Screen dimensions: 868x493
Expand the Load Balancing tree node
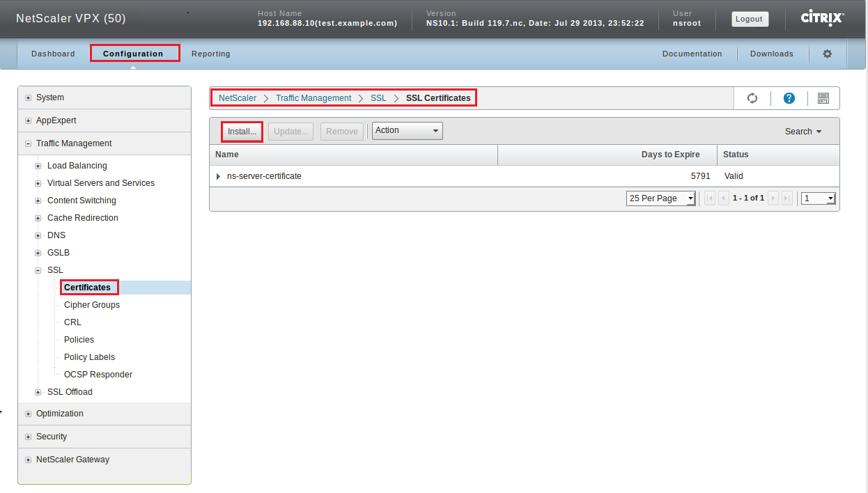tap(38, 166)
